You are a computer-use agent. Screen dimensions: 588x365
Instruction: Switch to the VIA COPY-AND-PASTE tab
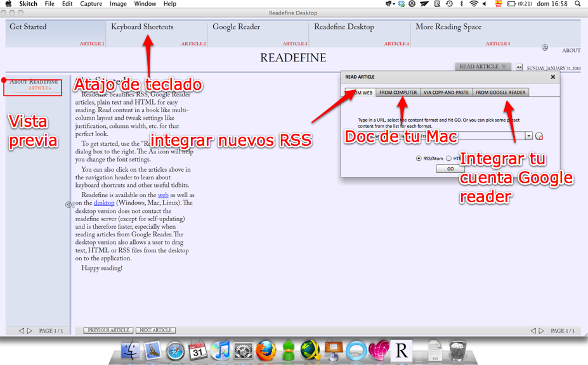pyautogui.click(x=447, y=93)
